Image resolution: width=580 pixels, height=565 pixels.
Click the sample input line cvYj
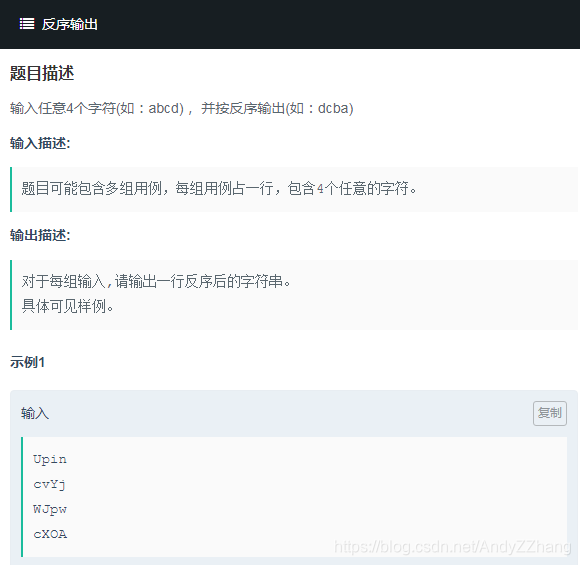[50, 484]
